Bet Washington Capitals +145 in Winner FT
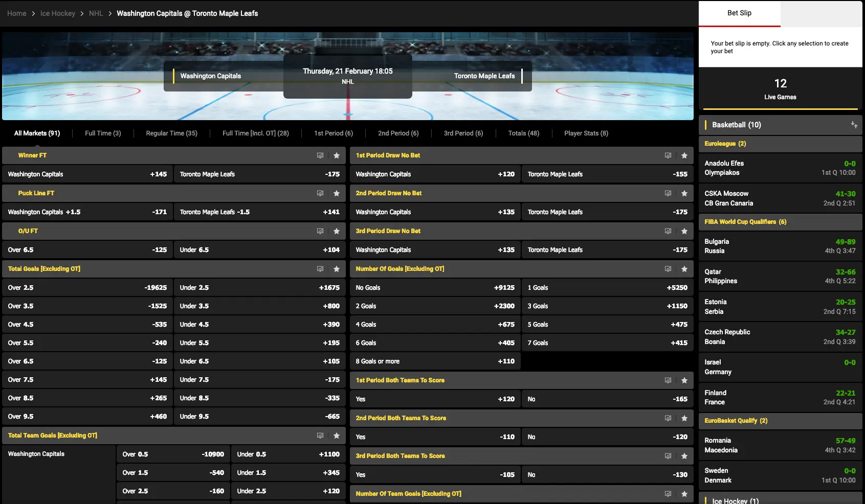 pyautogui.click(x=87, y=174)
